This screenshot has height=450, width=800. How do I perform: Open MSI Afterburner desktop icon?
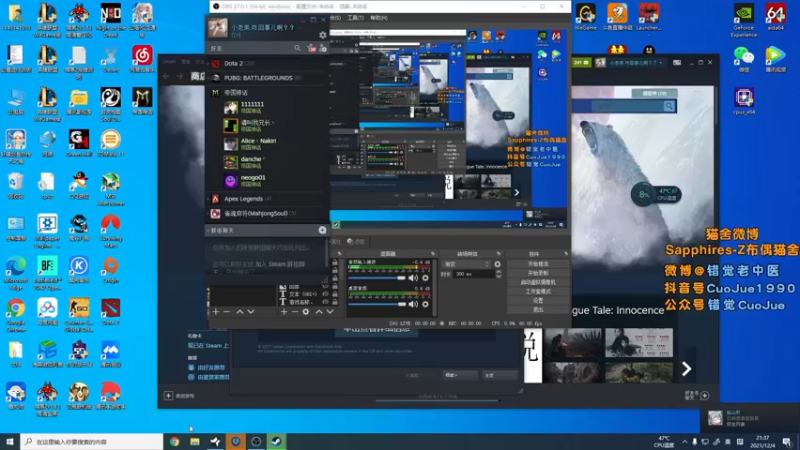(111, 189)
